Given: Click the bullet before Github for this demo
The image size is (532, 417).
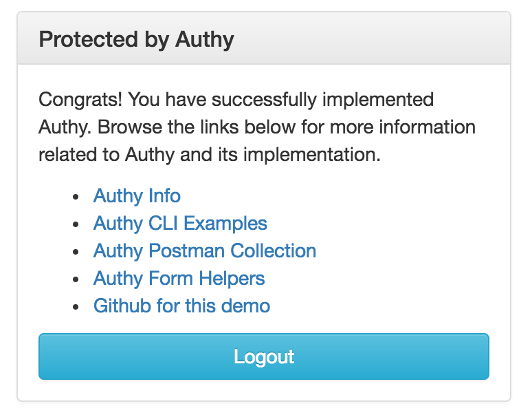Looking at the screenshot, I should tap(76, 306).
